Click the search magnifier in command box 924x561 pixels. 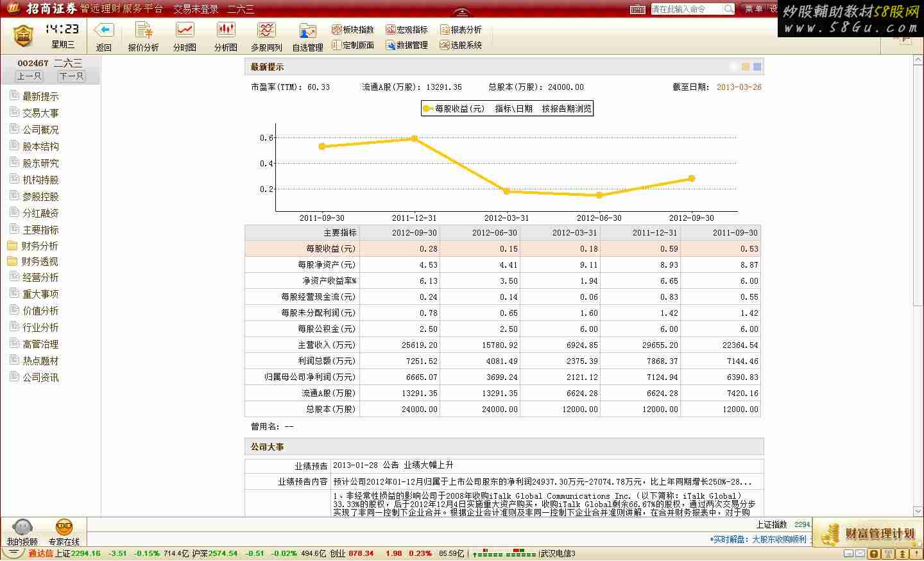(728, 9)
